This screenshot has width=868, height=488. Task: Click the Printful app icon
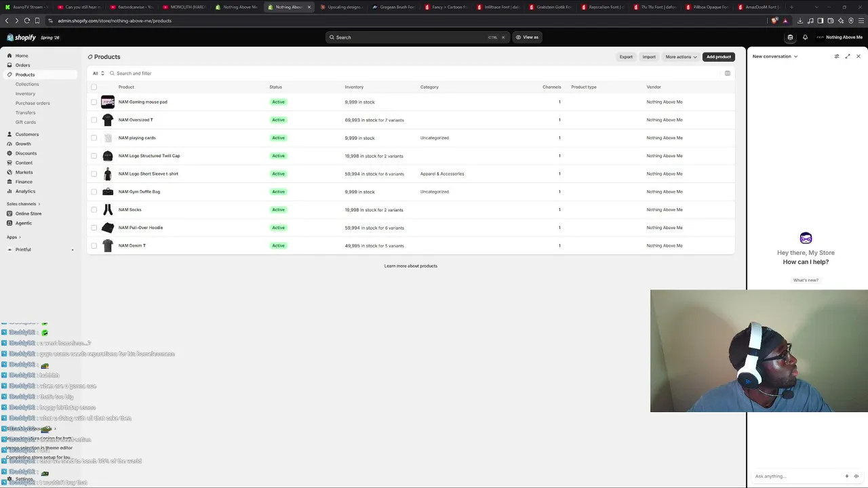[9, 249]
